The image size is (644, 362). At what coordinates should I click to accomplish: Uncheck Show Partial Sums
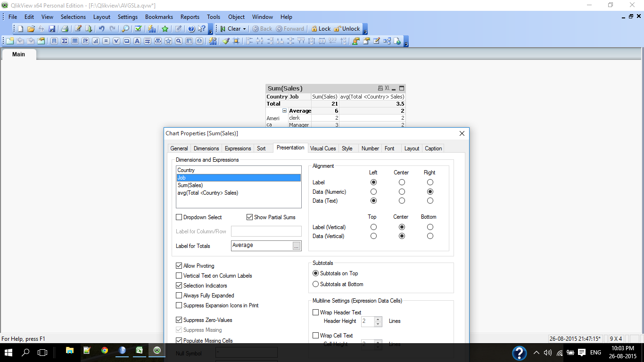[249, 217]
